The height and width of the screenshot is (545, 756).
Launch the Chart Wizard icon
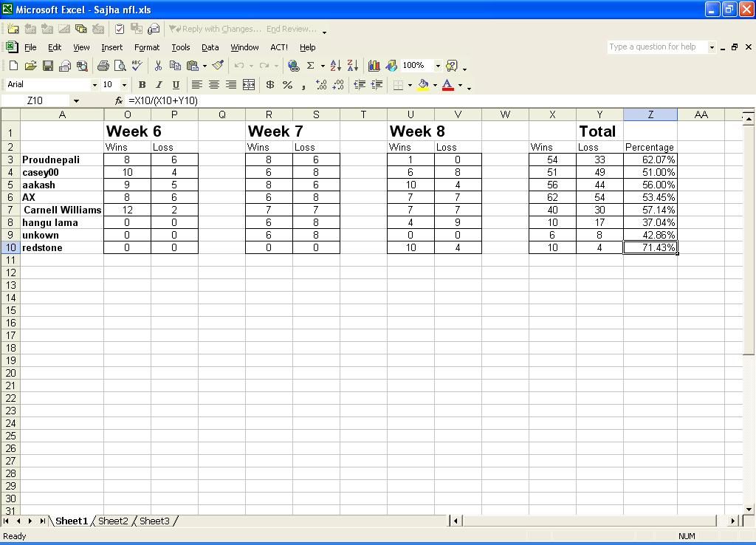[374, 66]
